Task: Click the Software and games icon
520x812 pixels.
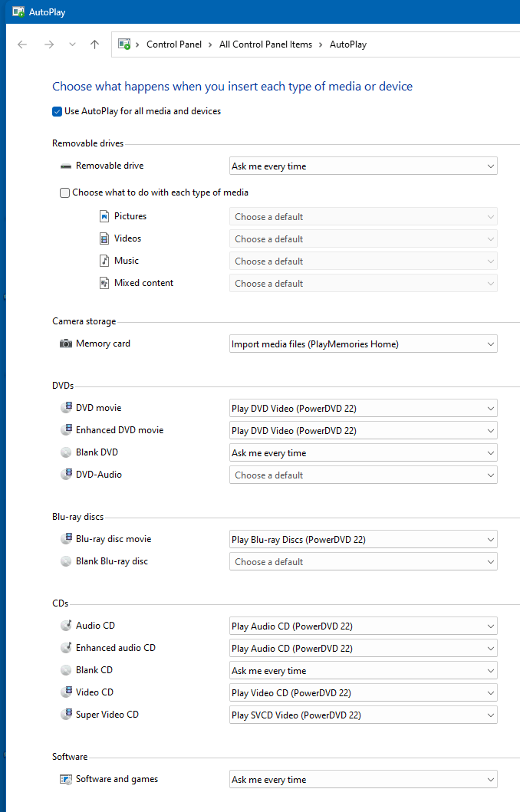Action: click(66, 779)
